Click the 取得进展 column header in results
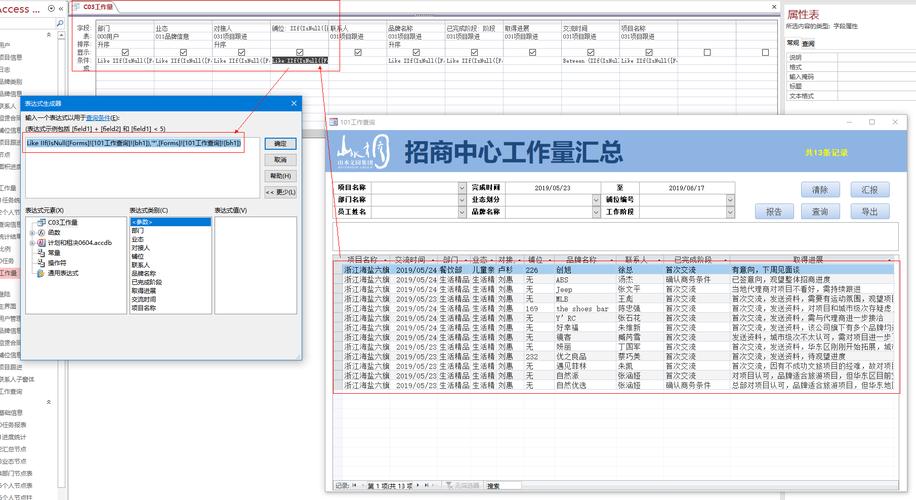Screen dimensions: 916x500 point(812,259)
